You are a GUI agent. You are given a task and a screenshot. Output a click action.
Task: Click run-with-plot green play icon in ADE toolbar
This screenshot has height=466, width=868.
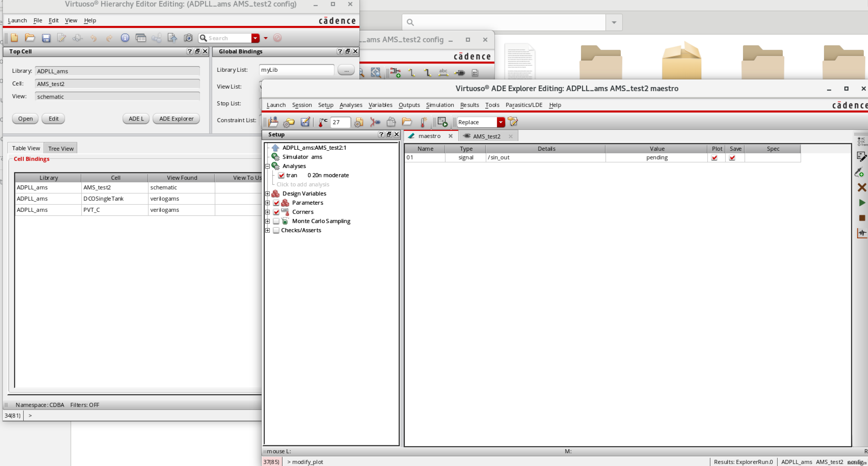pyautogui.click(x=442, y=122)
